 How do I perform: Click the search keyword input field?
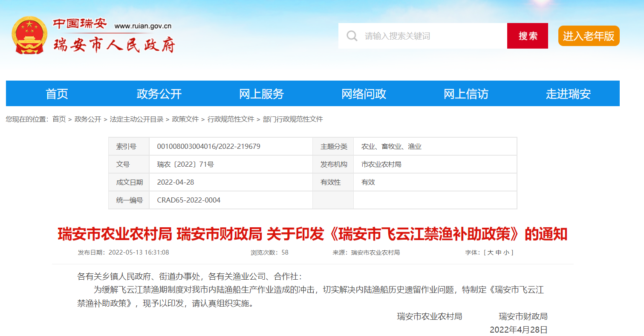[430, 36]
